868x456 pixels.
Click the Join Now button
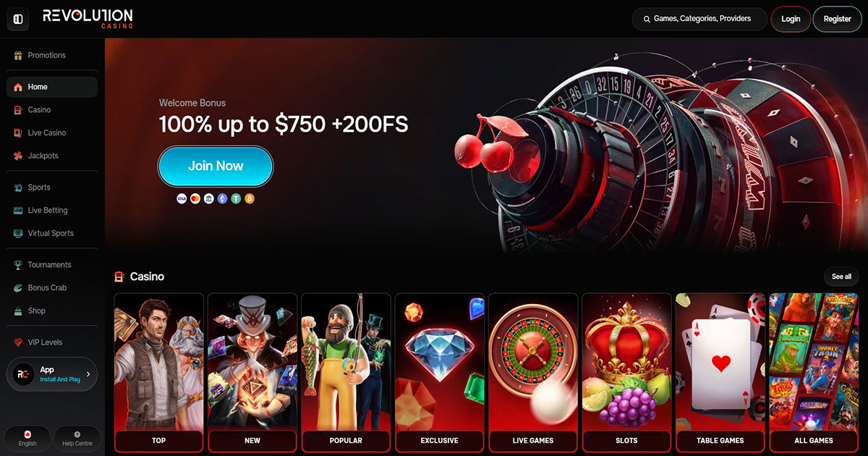click(216, 166)
